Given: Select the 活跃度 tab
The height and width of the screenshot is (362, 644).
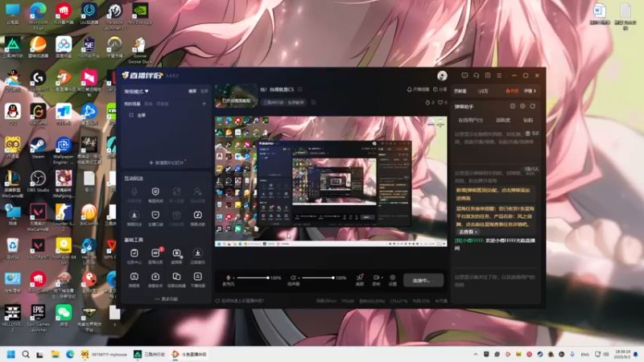Looking at the screenshot, I should tap(503, 120).
